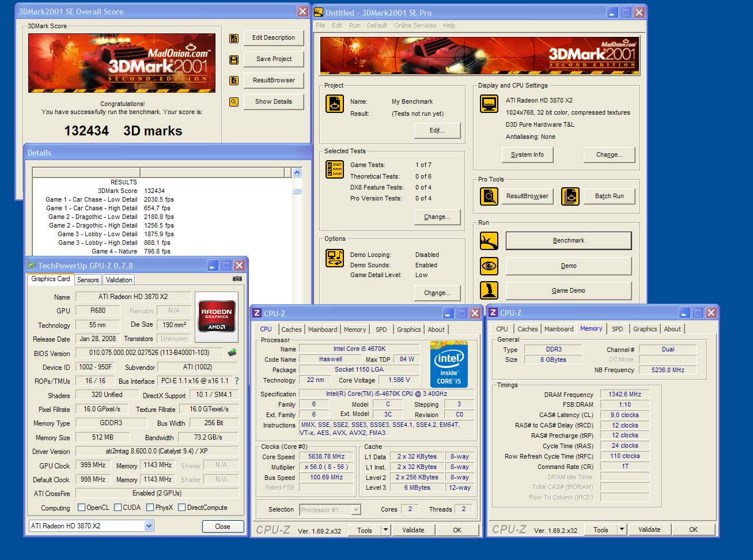Viewport: 753px width, 560px height.
Task: Click the Close button in GPU-Z
Action: click(222, 527)
